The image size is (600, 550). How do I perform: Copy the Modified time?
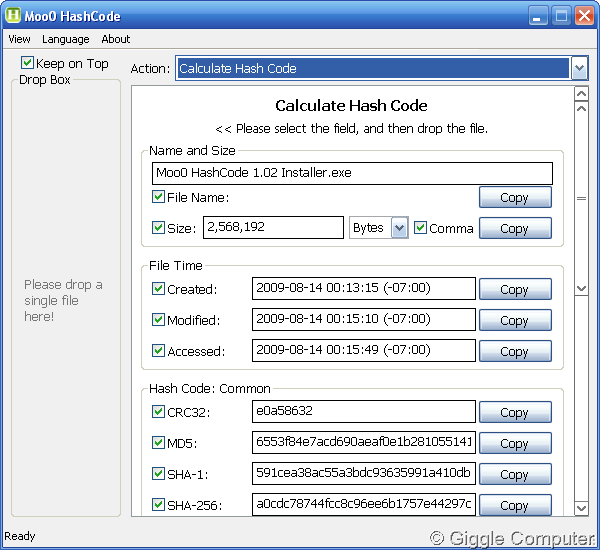(515, 320)
